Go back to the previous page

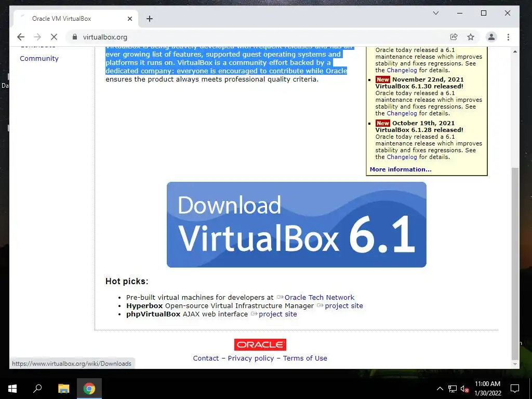pos(21,37)
